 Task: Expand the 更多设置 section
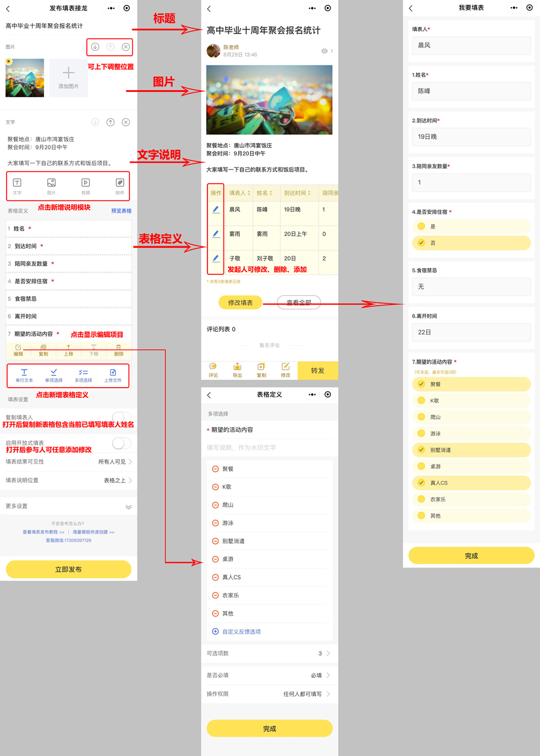(69, 507)
